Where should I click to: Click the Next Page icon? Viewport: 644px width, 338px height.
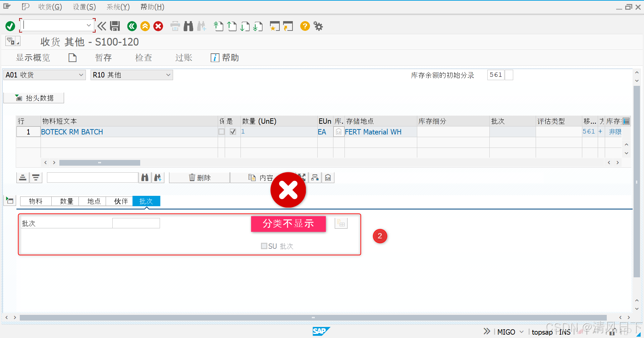245,26
